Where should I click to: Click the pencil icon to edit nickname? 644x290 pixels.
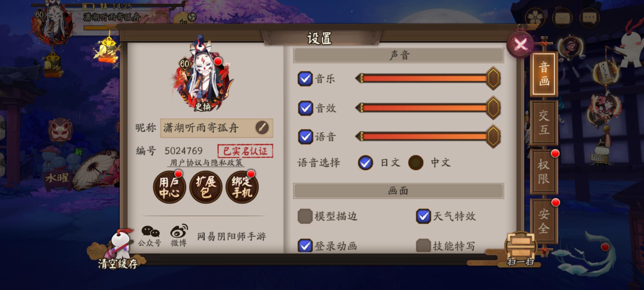click(x=262, y=128)
